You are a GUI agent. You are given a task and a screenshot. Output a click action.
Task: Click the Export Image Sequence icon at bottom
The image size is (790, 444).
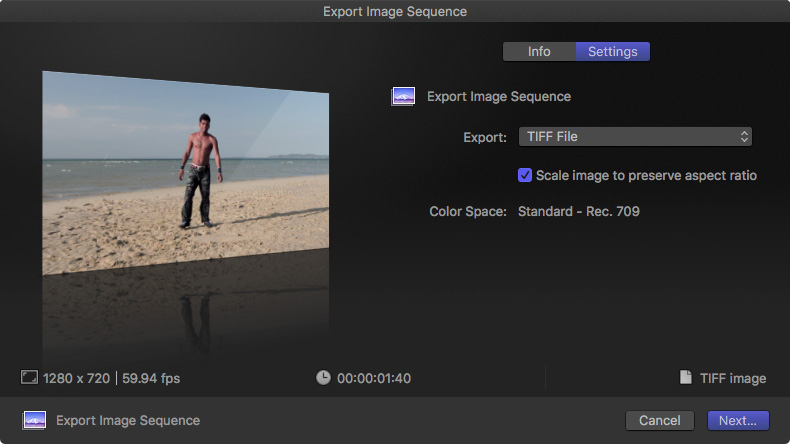tap(34, 420)
